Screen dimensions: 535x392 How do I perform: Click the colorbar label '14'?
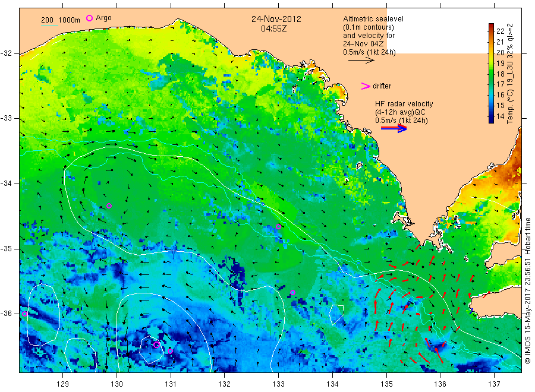pos(500,116)
